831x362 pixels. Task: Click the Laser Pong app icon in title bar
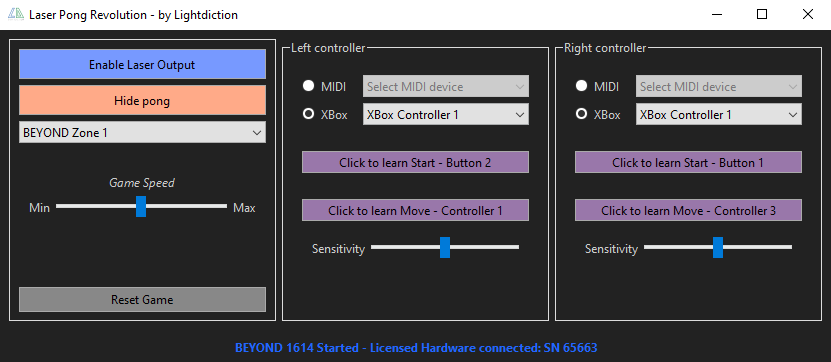(x=16, y=14)
